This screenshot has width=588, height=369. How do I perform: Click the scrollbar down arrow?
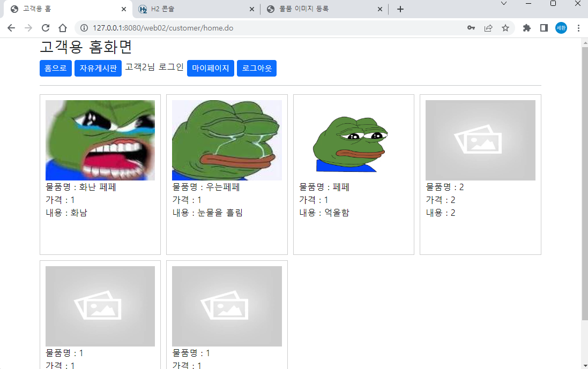point(585,365)
